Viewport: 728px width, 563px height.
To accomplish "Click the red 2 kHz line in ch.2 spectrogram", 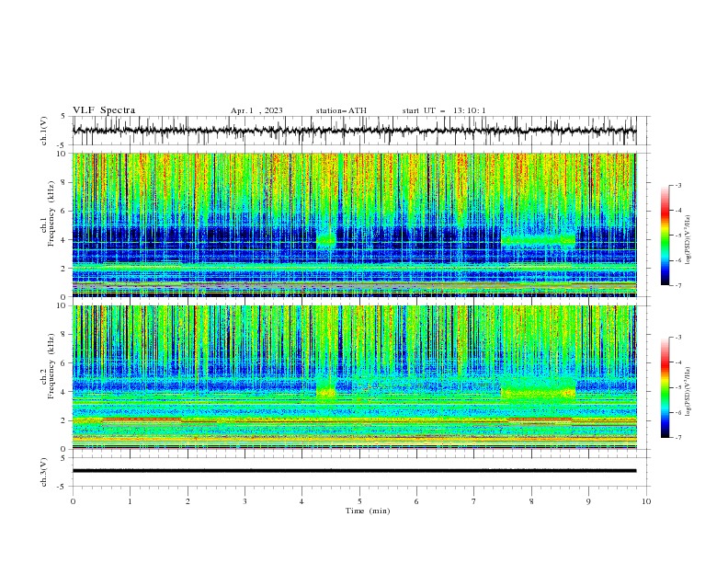I will tap(142, 419).
